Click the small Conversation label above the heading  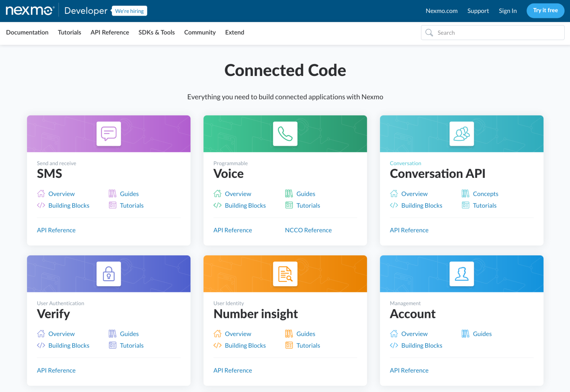coord(405,163)
